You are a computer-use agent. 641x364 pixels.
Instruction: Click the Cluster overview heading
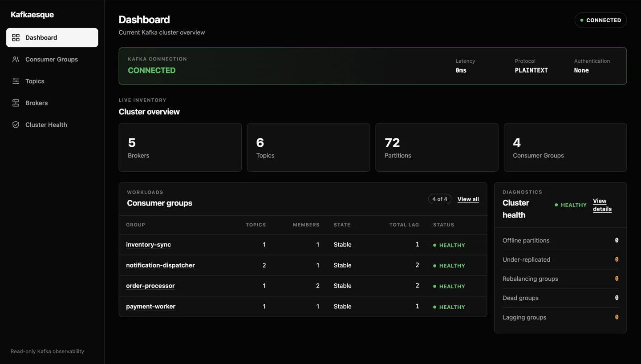[x=149, y=112]
